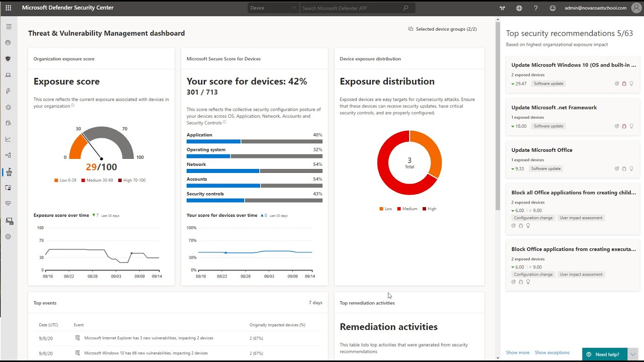Open the Dashboard gauge icon in sidebar
The image size is (644, 362).
coord(8,43)
